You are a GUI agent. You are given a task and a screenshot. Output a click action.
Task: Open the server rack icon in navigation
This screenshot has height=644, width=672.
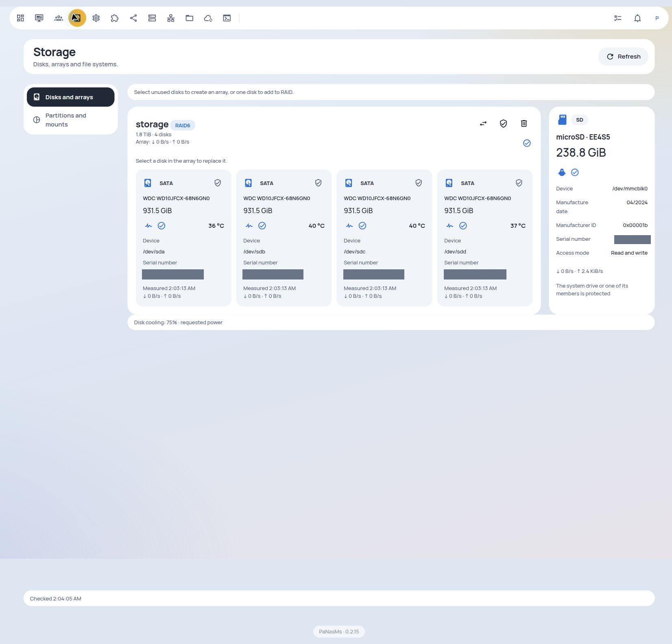[152, 18]
